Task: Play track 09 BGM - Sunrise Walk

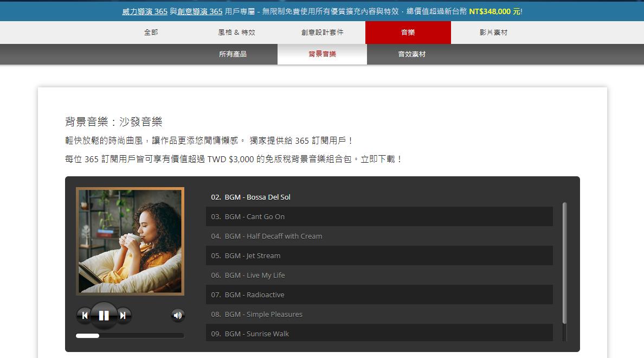Action: [379, 333]
